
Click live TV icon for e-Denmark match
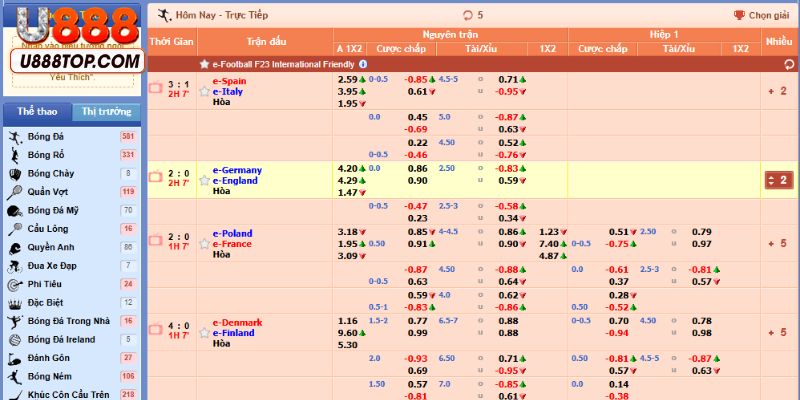[155, 329]
